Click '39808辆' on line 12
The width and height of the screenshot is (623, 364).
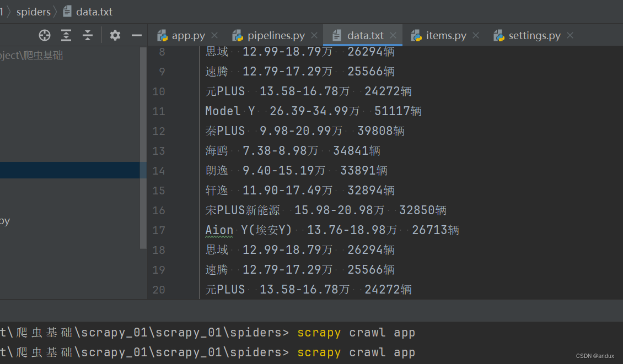pyautogui.click(x=381, y=131)
